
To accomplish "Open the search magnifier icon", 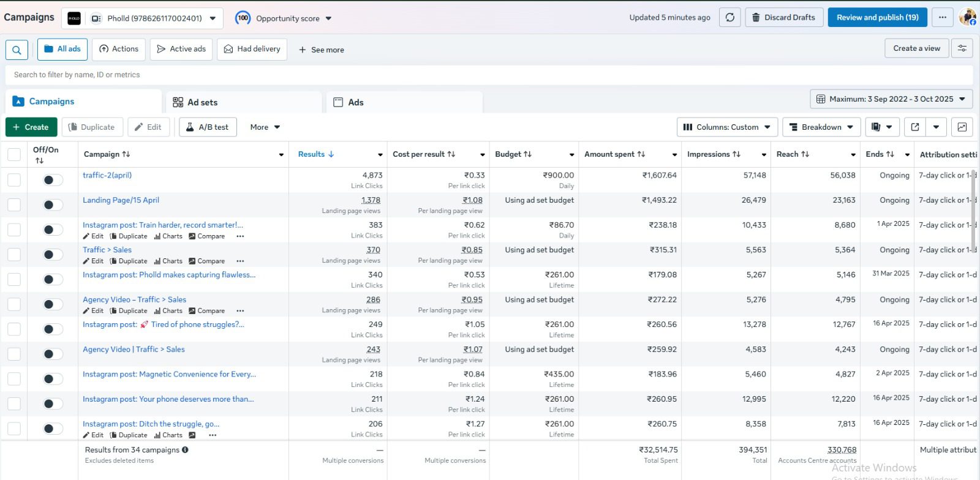I will click(17, 50).
